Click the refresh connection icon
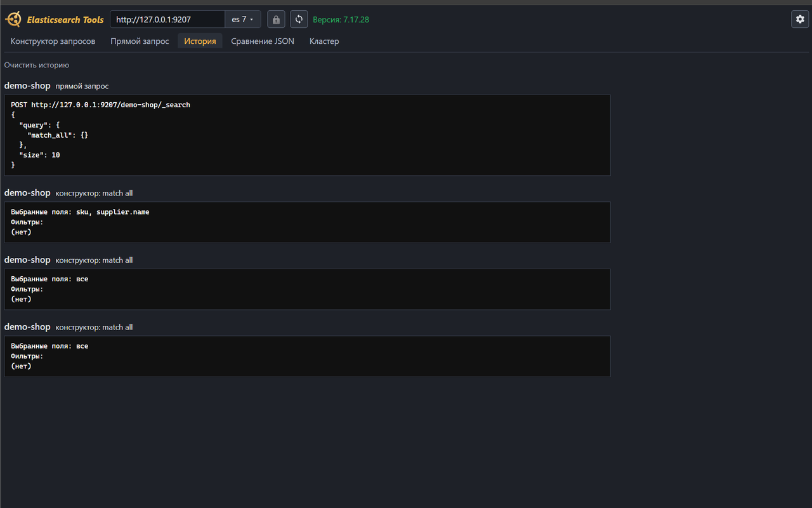This screenshot has height=508, width=812. 299,20
